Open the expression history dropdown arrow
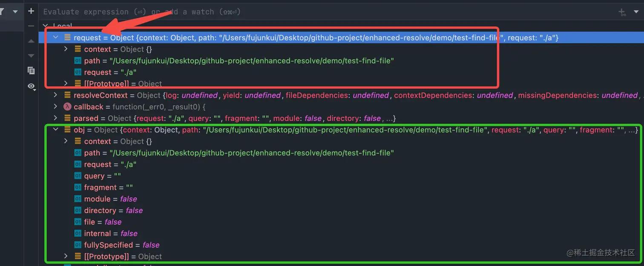Viewport: 644px width, 266px height. [x=636, y=12]
